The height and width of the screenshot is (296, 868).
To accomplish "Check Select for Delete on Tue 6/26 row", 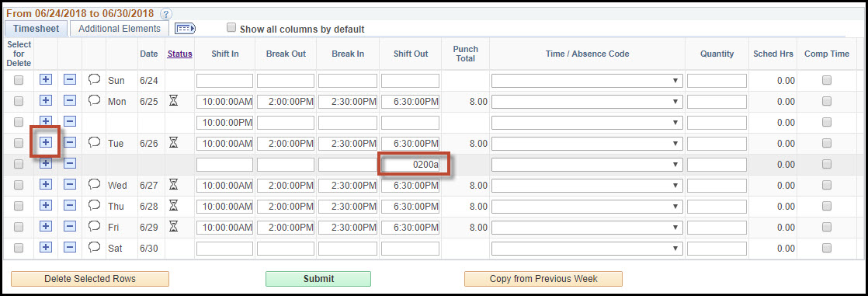I will 19,143.
